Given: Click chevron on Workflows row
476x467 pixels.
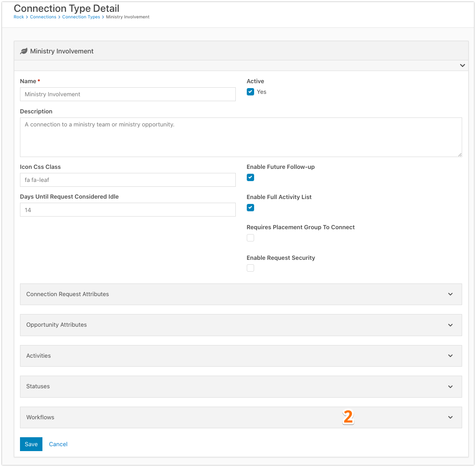Looking at the screenshot, I should coord(450,418).
